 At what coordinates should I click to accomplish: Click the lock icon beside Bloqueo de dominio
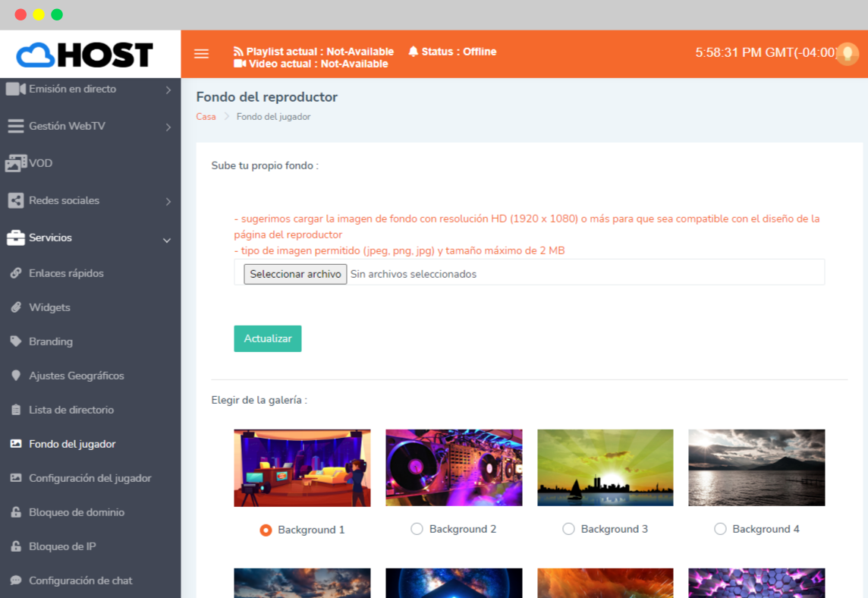pyautogui.click(x=16, y=512)
